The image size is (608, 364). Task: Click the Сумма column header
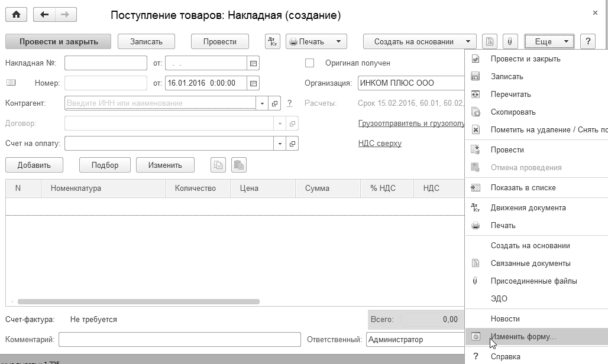(328, 188)
